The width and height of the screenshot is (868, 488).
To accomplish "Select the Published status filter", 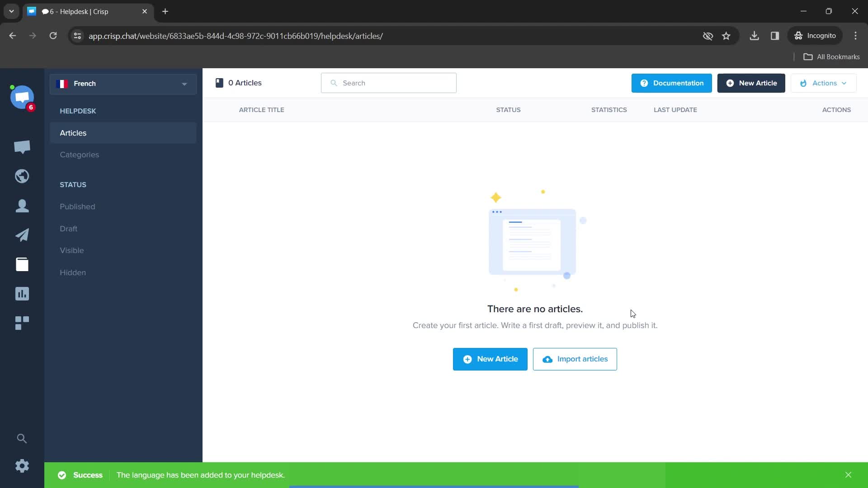I will 77,206.
